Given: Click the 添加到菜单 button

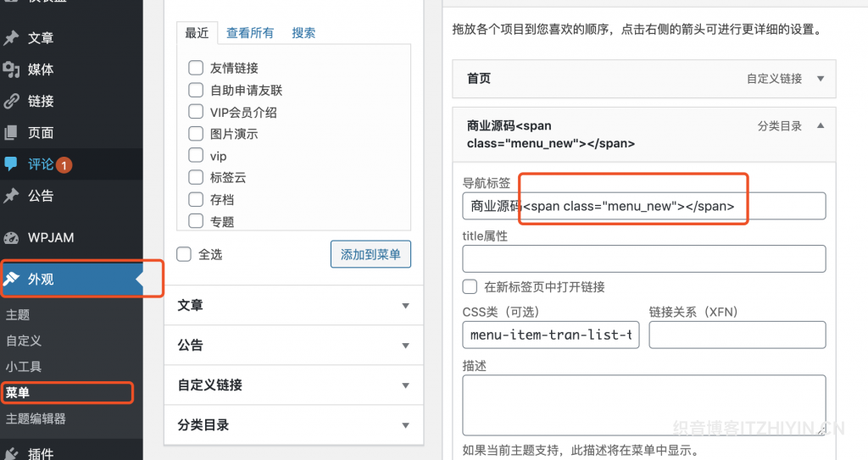Looking at the screenshot, I should pyautogui.click(x=371, y=254).
